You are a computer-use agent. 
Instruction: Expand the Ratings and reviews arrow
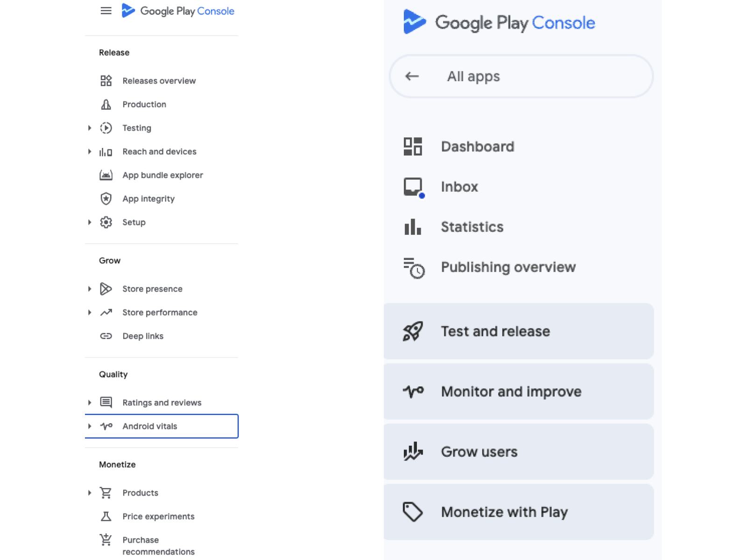(x=90, y=402)
